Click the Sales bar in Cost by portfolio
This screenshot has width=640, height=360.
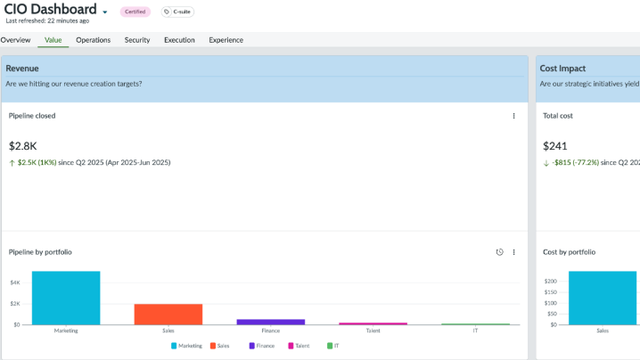pyautogui.click(x=602, y=298)
